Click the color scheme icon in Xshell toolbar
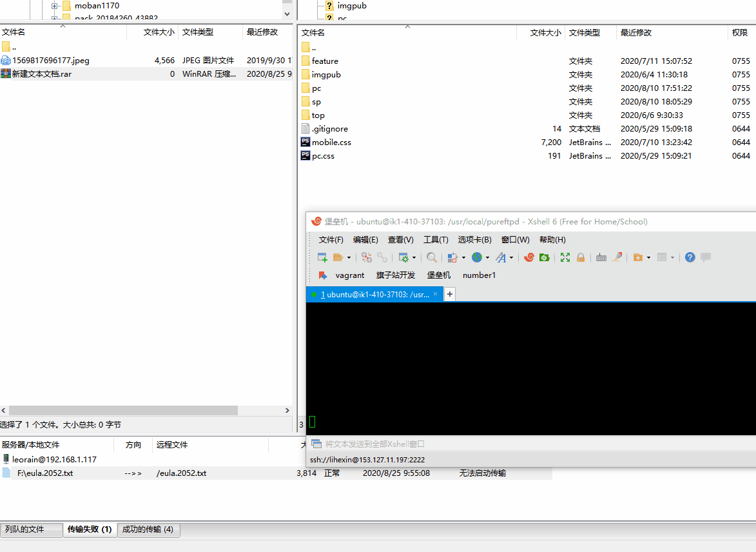756x552 pixels. click(x=452, y=258)
